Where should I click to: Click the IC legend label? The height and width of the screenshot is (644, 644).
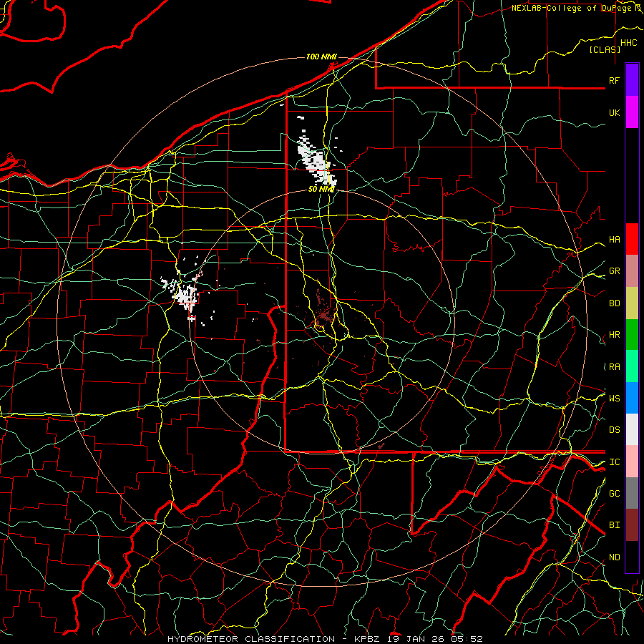click(614, 462)
